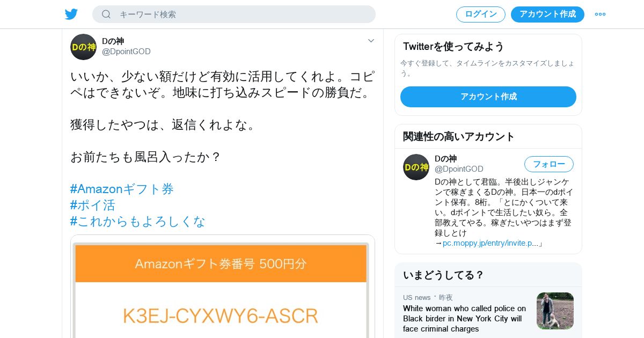Expand the tweet options chevron

pyautogui.click(x=371, y=41)
